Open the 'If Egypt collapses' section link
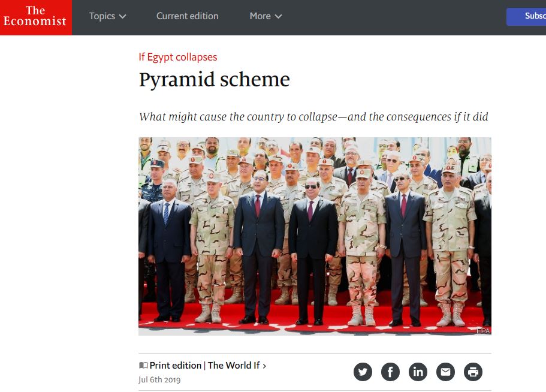 tap(178, 57)
